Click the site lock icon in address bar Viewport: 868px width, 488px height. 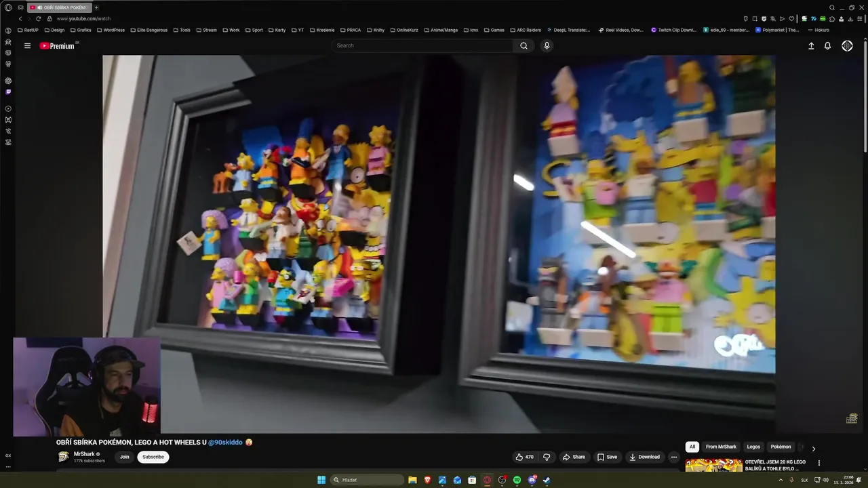50,18
